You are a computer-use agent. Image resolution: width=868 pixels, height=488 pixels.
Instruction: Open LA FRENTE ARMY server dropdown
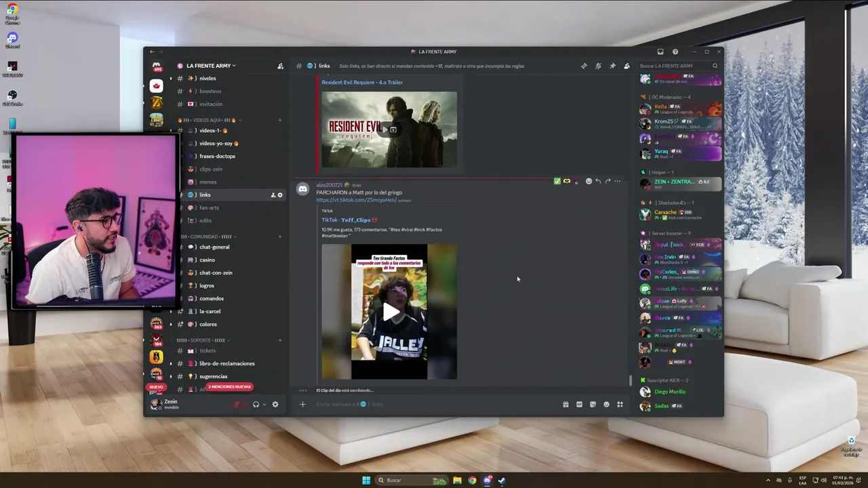(210, 66)
